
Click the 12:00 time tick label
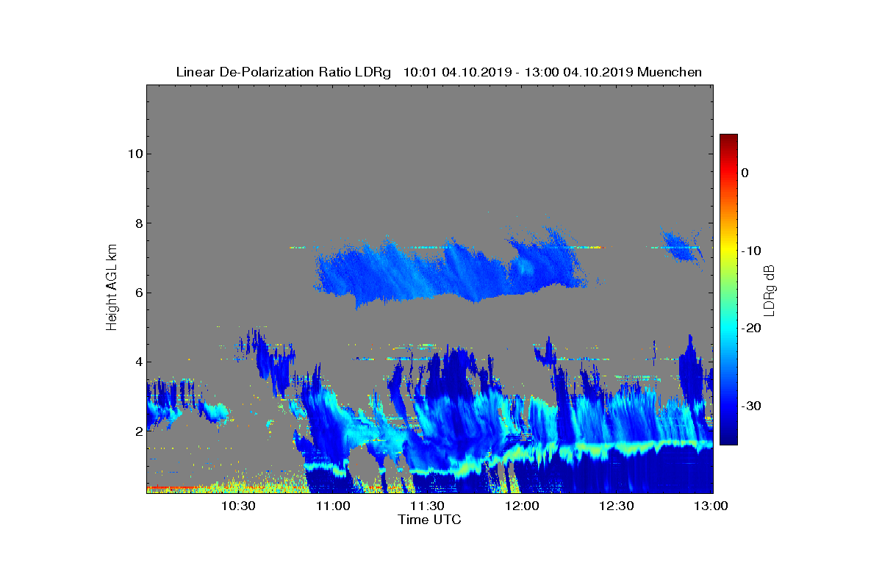(523, 506)
